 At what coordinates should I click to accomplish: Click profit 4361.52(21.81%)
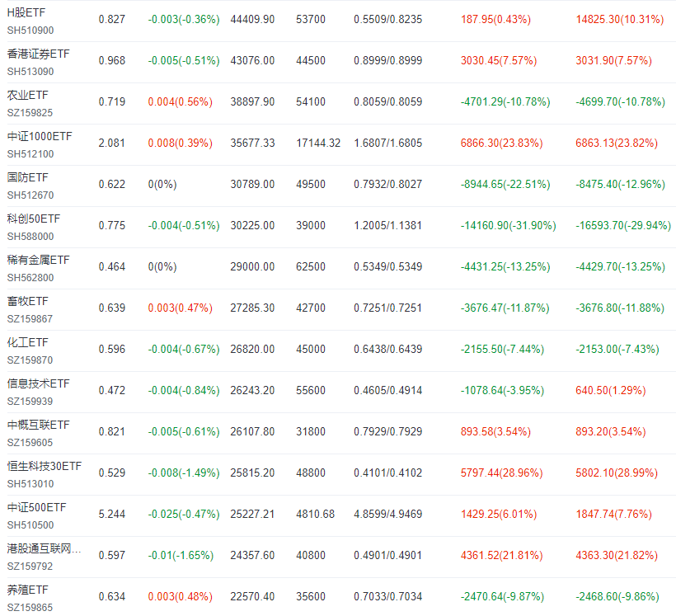501,555
